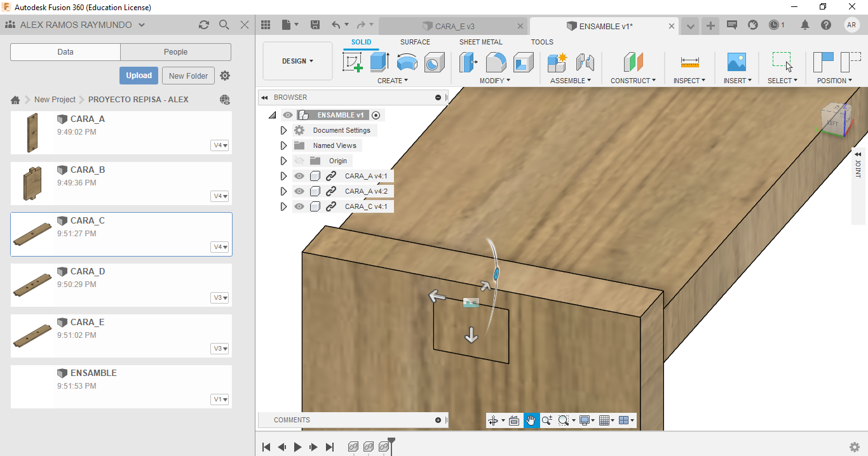Screen dimensions: 868x456
Task: Open the CREATE menu dropdown
Action: [393, 81]
